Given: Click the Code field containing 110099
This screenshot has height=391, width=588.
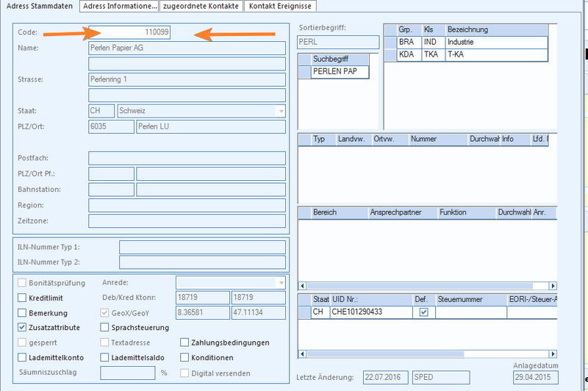Looking at the screenshot, I should [129, 32].
